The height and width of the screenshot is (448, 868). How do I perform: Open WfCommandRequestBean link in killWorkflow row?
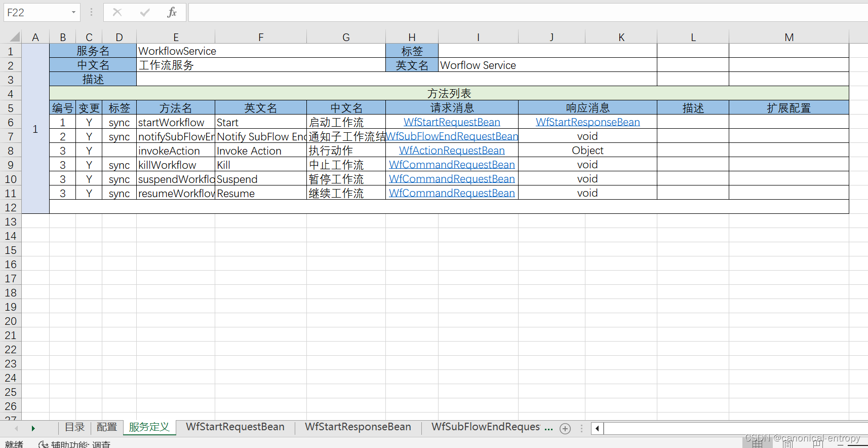click(x=452, y=165)
